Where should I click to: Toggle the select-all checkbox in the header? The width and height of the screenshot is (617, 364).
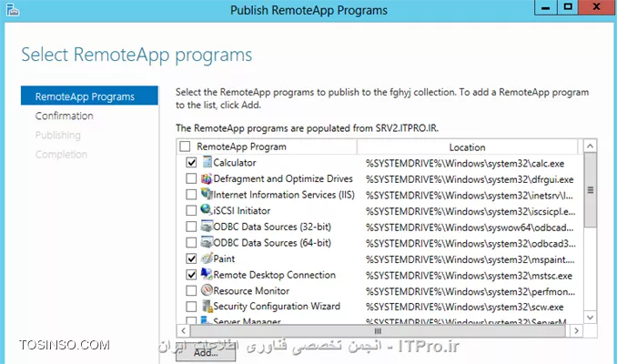click(x=185, y=147)
